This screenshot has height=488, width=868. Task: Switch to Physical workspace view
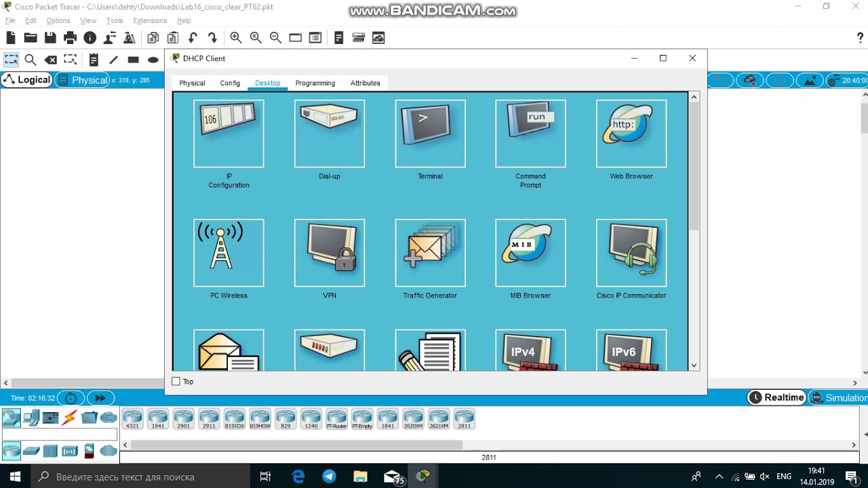82,80
